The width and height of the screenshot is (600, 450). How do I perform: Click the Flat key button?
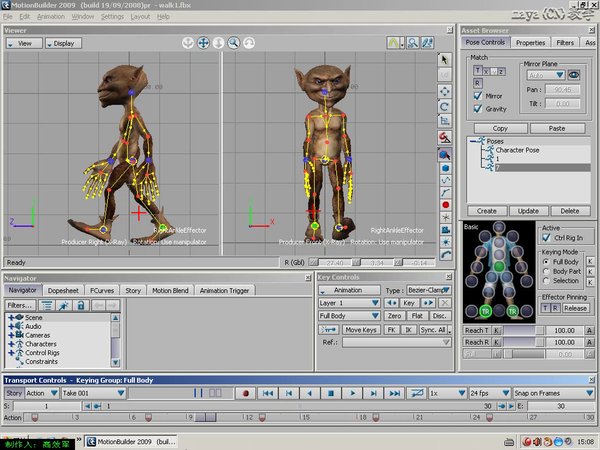(417, 316)
